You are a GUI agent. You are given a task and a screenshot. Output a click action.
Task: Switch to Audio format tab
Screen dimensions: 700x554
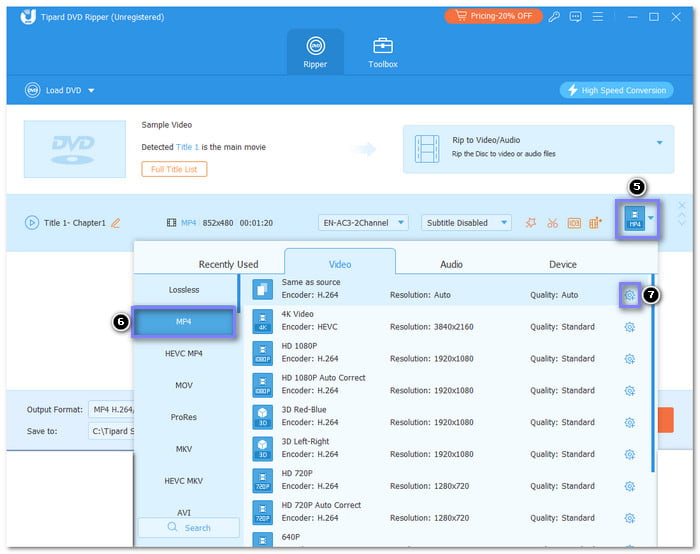pyautogui.click(x=451, y=264)
